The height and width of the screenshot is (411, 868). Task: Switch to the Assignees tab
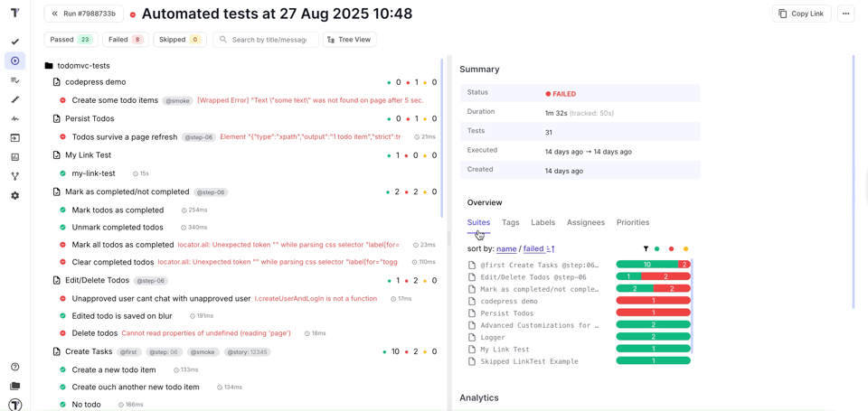[x=585, y=222]
